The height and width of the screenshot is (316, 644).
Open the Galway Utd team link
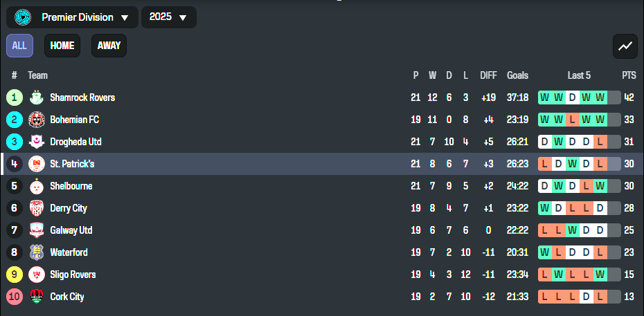click(x=71, y=230)
